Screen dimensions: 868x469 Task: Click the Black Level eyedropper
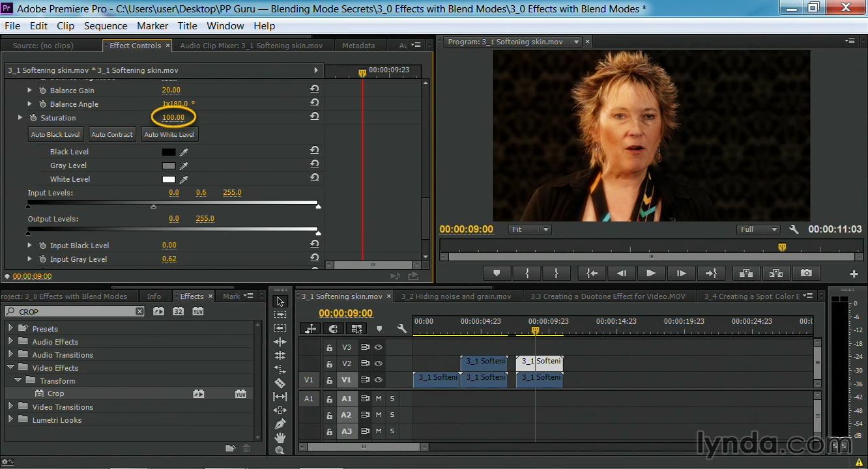pyautogui.click(x=184, y=152)
